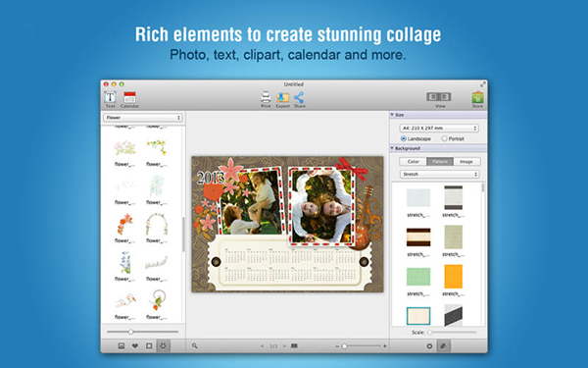Click the magnifier search icon
This screenshot has width=588, height=368.
(x=195, y=345)
